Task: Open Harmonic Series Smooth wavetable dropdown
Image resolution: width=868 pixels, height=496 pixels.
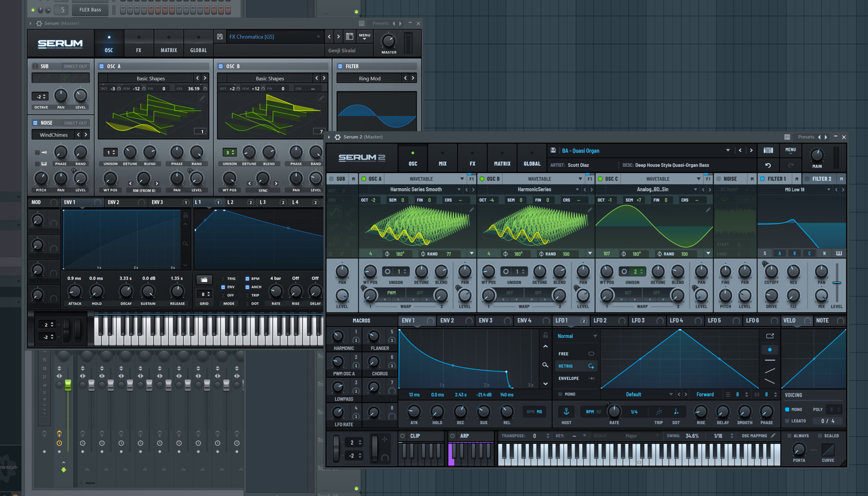Action: click(458, 190)
